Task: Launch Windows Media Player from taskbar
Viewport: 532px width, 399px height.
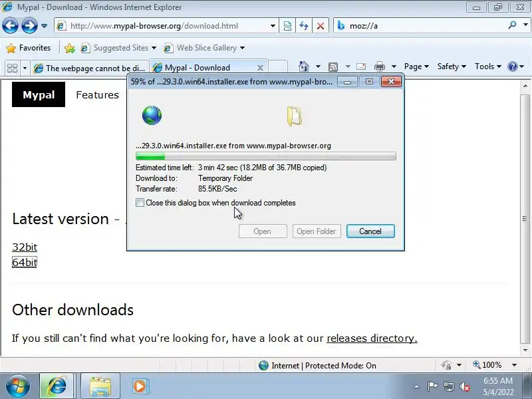Action: point(139,386)
